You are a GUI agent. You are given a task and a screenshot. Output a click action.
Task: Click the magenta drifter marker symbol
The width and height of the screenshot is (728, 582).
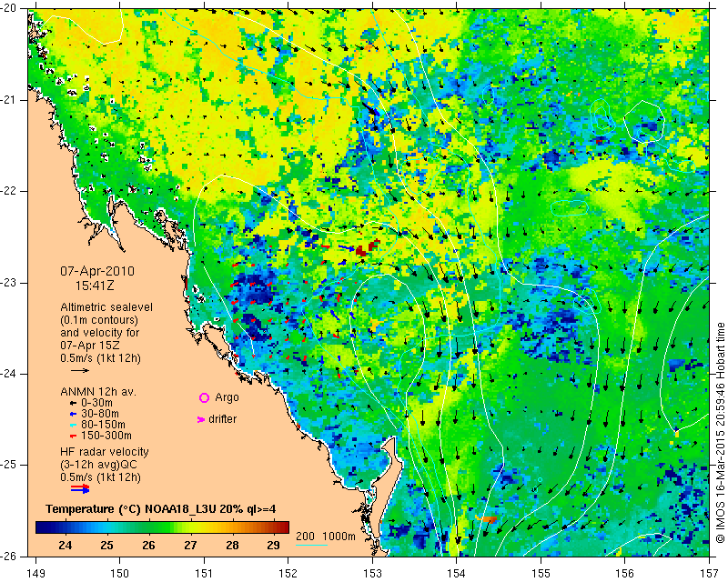coord(201,419)
